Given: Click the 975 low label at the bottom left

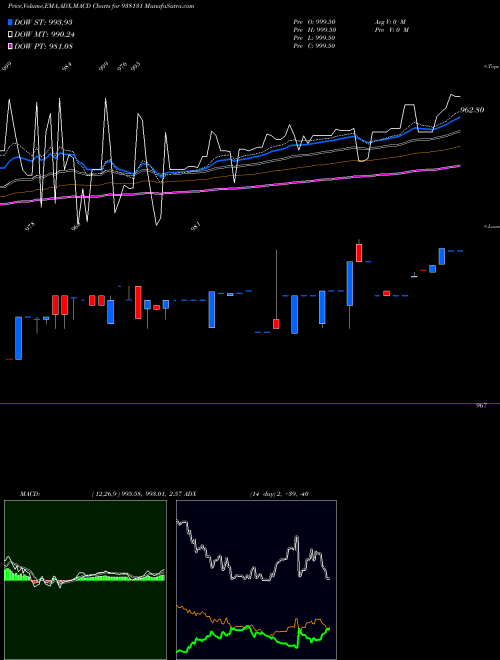Looking at the screenshot, I should pyautogui.click(x=30, y=226).
